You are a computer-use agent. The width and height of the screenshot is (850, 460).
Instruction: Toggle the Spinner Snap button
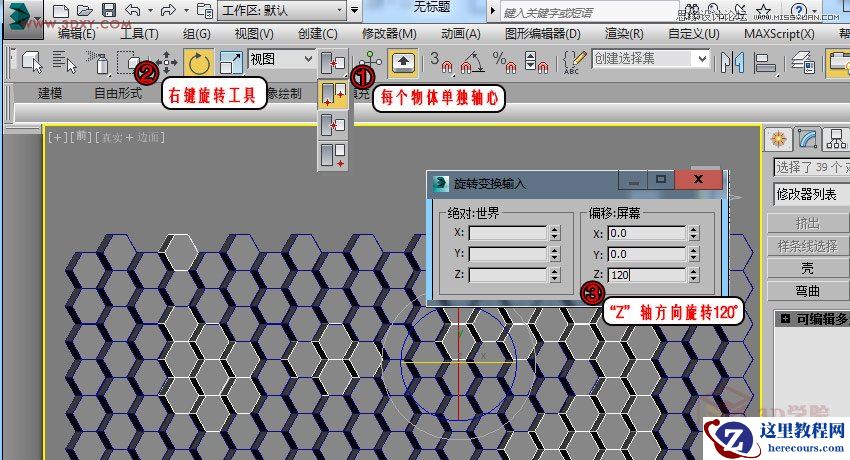pyautogui.click(x=537, y=63)
